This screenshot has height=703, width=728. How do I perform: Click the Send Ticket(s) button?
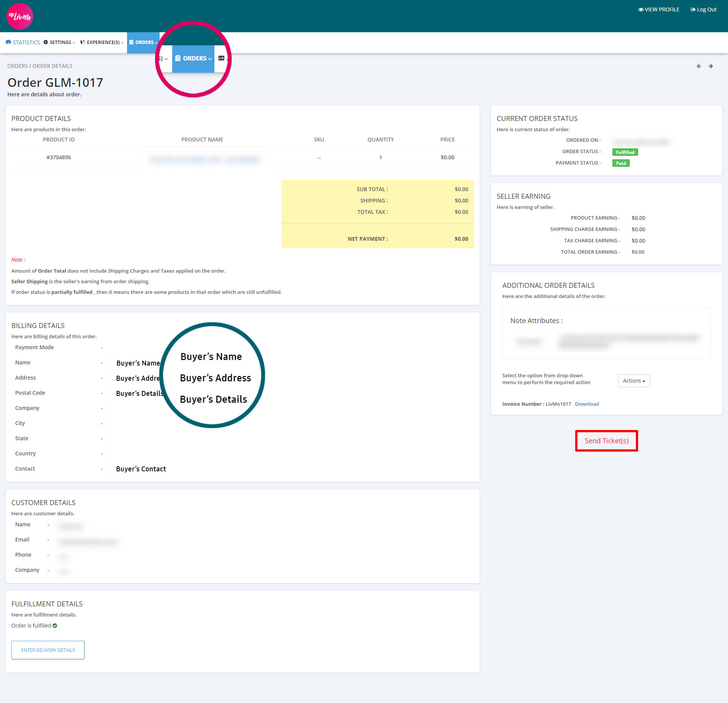606,441
